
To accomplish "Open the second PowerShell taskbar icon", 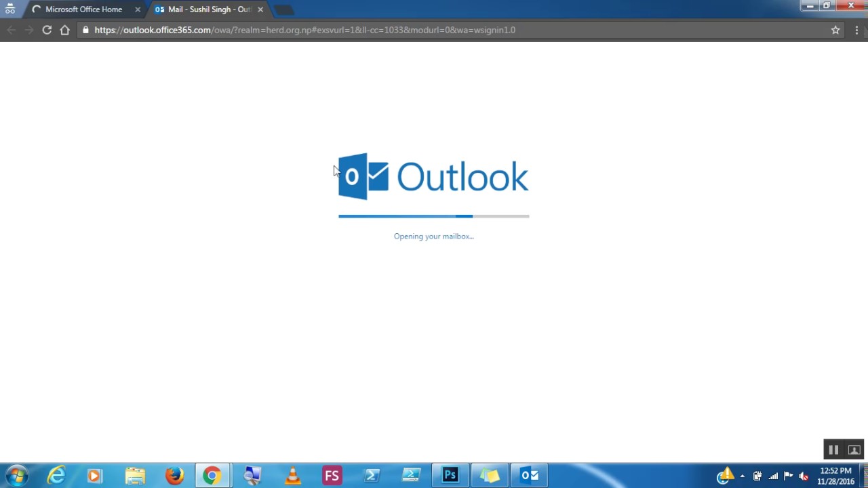I will coord(411,476).
